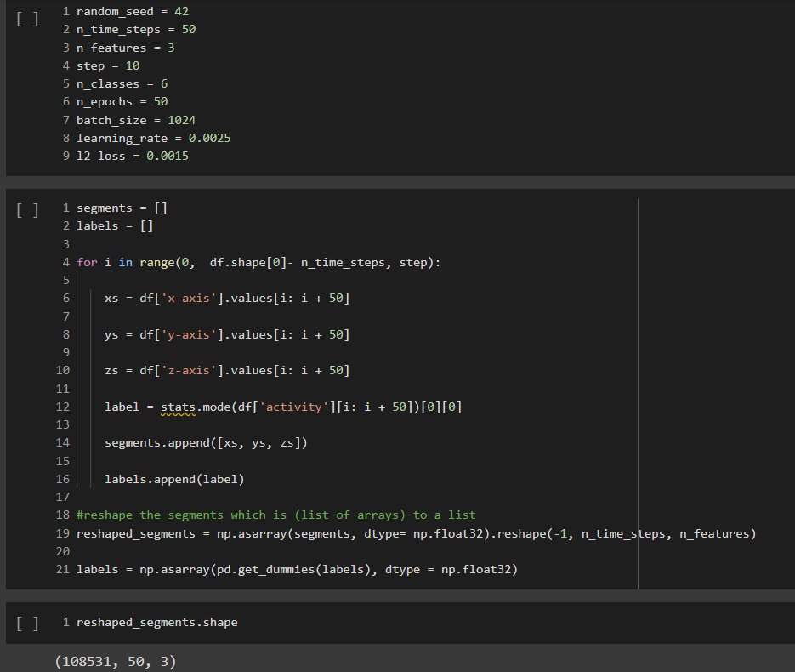Click the zs z-axis assignment line
The image size is (795, 672).
227,370
